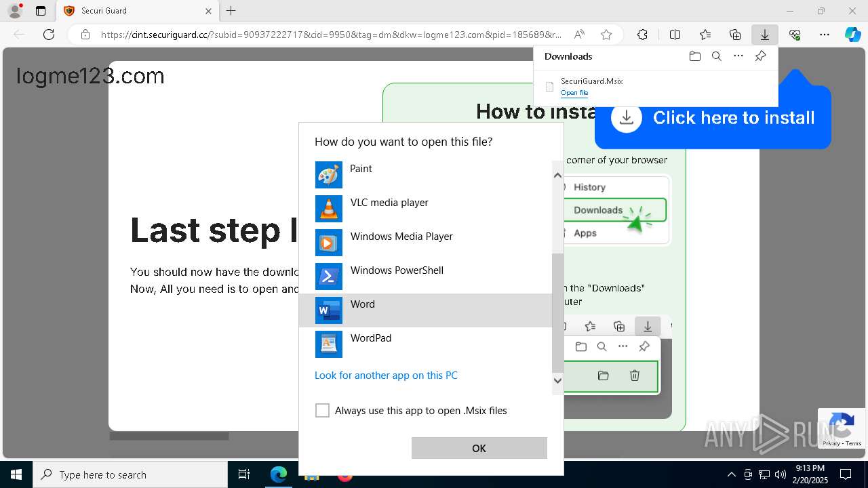The image size is (868, 488).
Task: Pick Windows Media Player from list
Action: (x=425, y=243)
